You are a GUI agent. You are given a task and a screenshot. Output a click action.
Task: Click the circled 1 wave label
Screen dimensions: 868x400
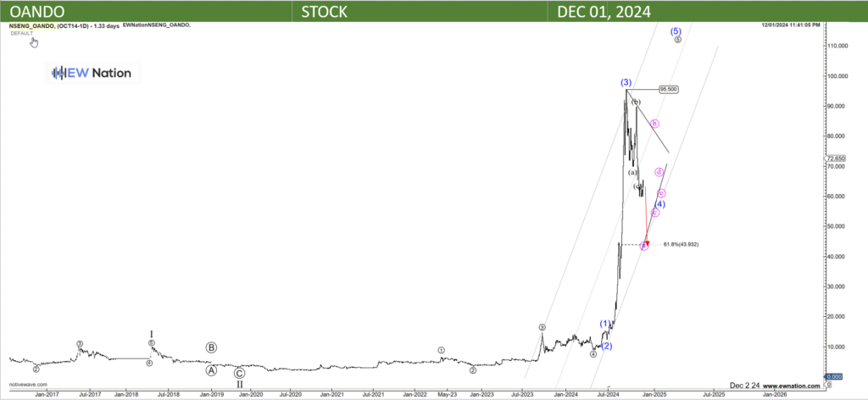(x=441, y=350)
